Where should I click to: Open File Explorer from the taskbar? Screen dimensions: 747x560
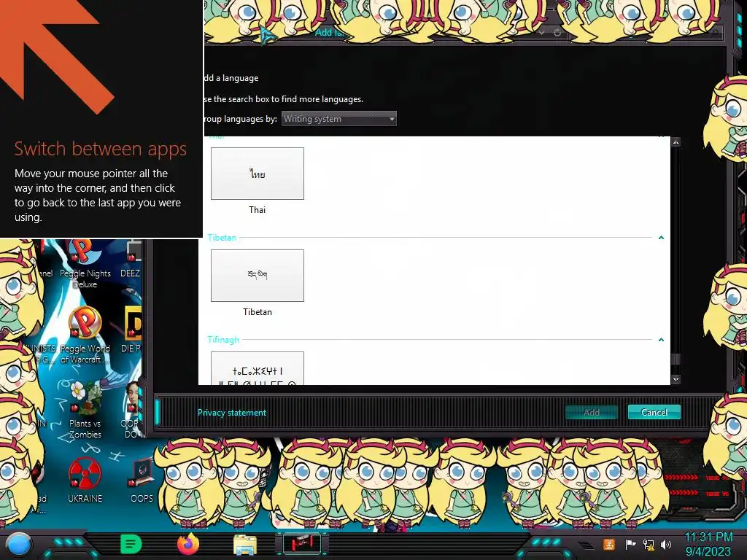click(x=245, y=545)
